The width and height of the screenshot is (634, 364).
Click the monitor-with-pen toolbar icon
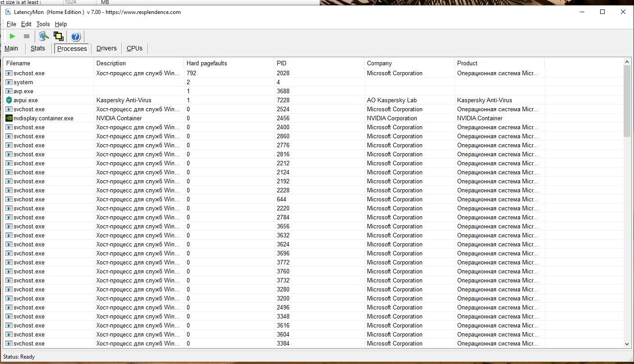click(44, 36)
